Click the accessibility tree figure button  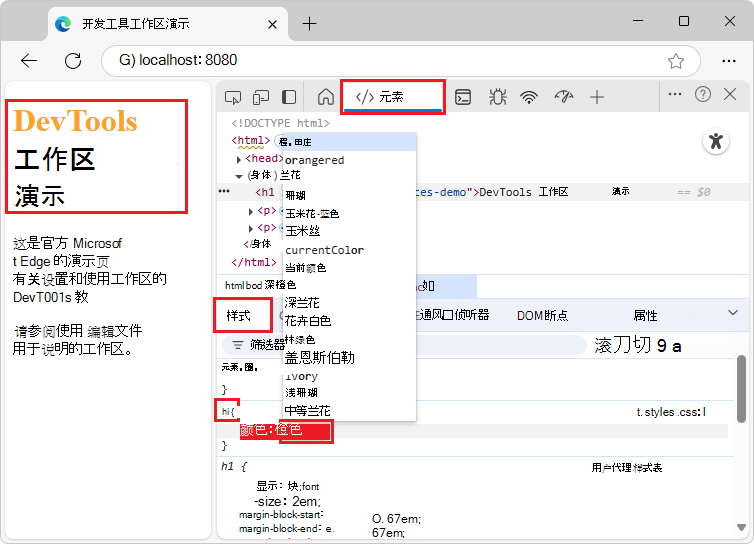[x=716, y=141]
